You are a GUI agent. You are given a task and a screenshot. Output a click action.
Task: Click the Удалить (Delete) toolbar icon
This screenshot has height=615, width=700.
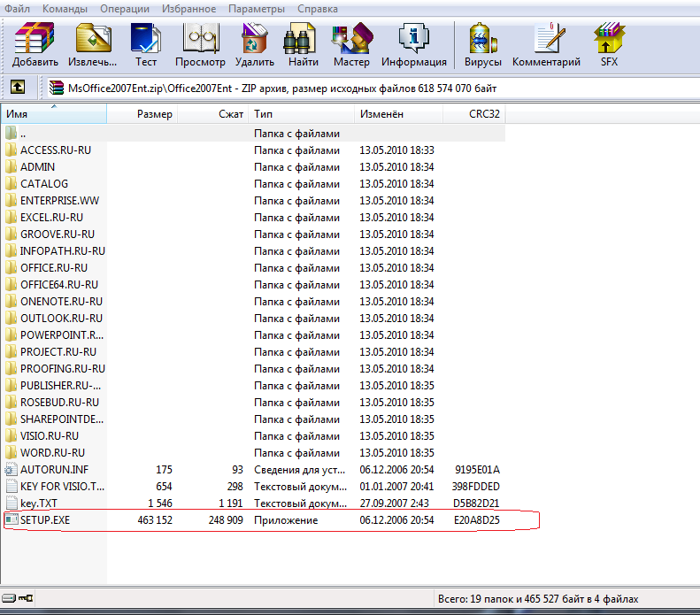(255, 38)
